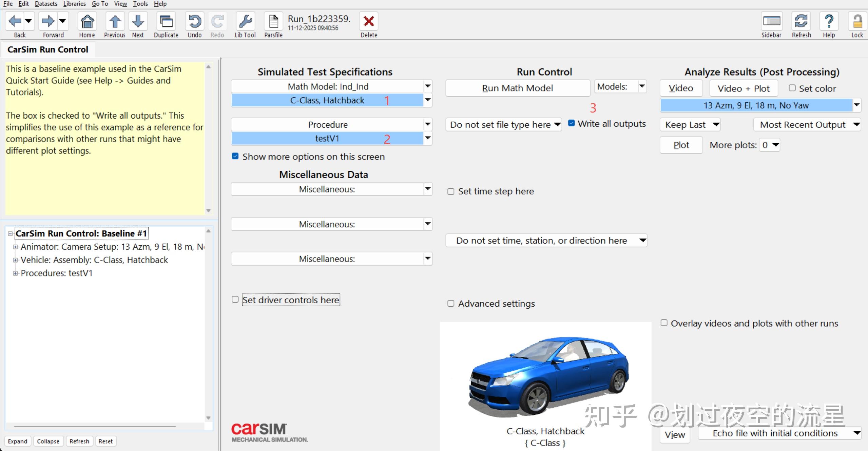Click the Video + Plot button
Screen dimensions: 868x451
[743, 88]
